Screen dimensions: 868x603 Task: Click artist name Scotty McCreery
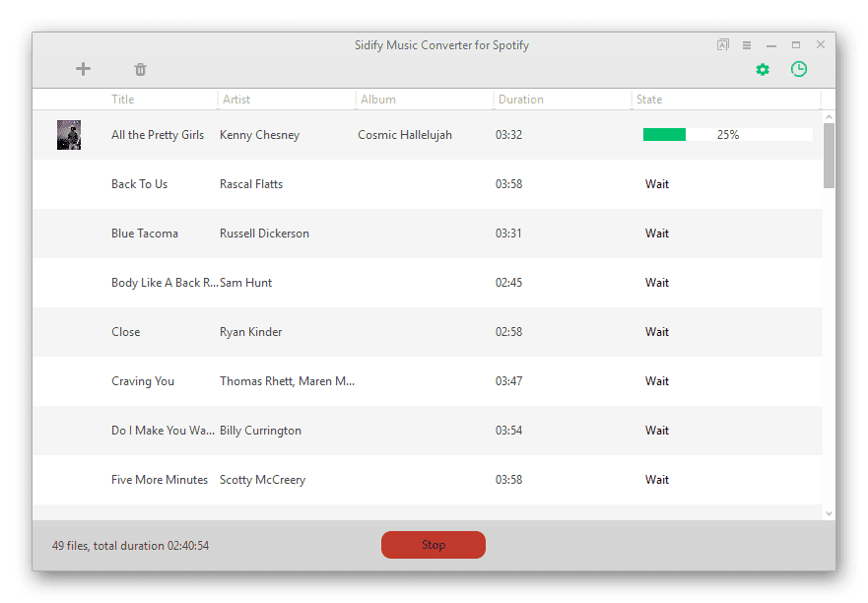pyautogui.click(x=262, y=480)
